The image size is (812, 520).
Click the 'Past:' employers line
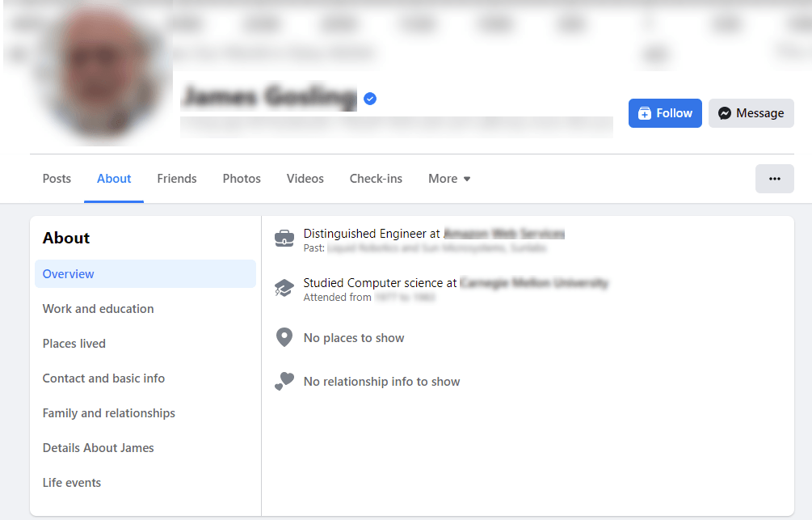point(425,247)
